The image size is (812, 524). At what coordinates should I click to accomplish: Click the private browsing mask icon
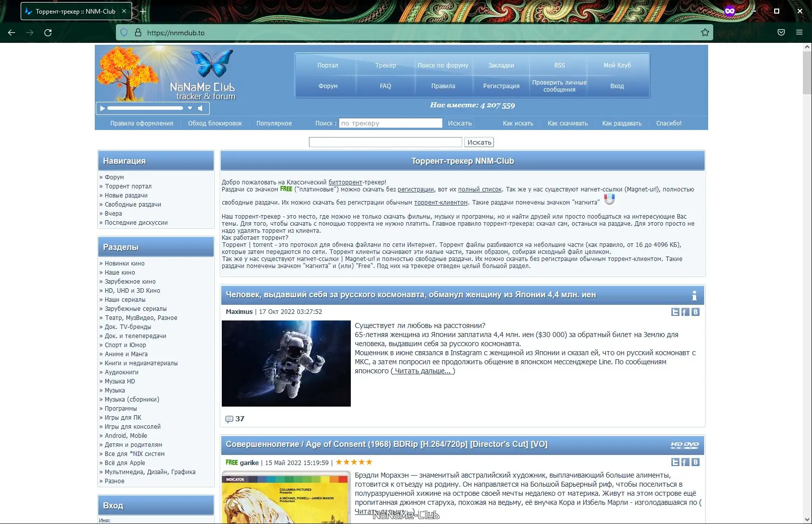pos(729,11)
